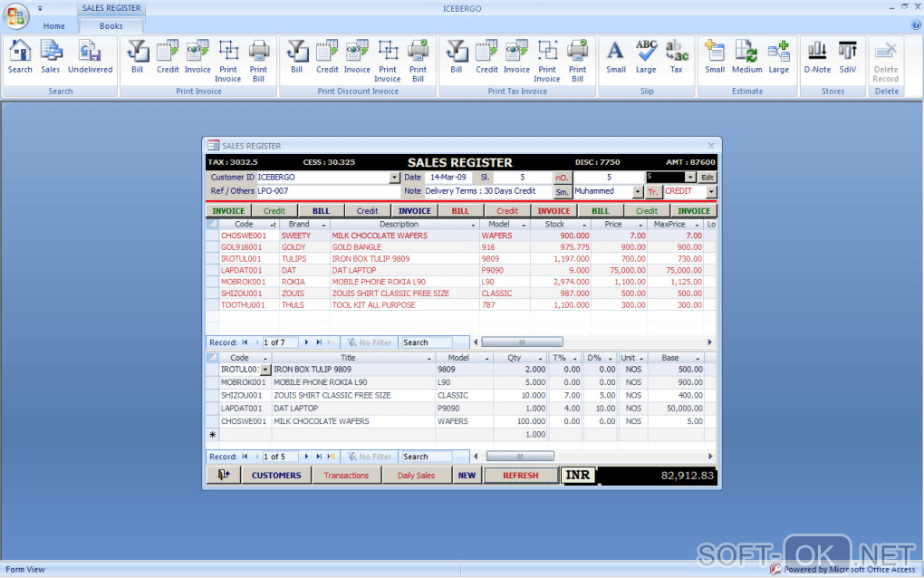Screen dimensions: 924x578
Task: Click Invoice icon in Print Tax Invoice group
Action: click(516, 57)
